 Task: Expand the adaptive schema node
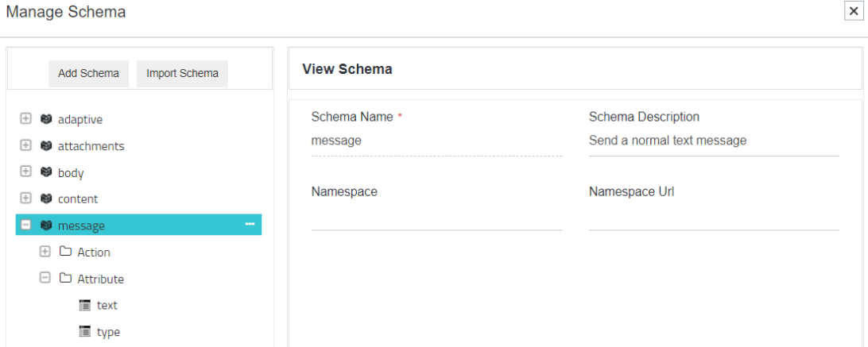[25, 119]
